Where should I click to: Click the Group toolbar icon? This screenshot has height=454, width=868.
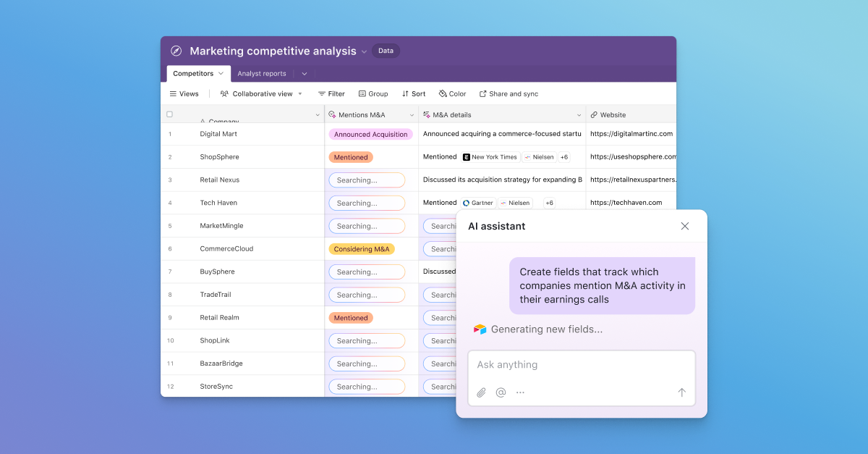[x=361, y=93]
